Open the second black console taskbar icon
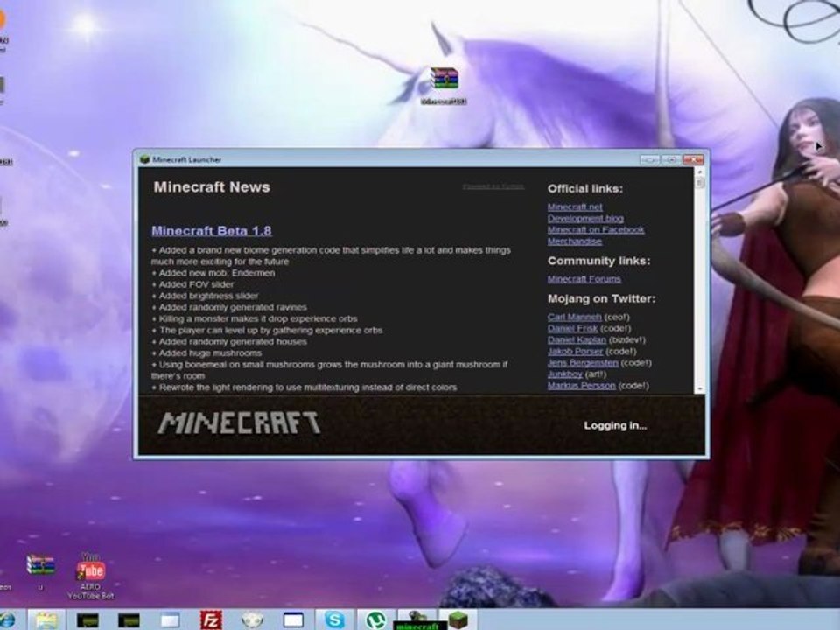The image size is (840, 630). click(x=129, y=620)
